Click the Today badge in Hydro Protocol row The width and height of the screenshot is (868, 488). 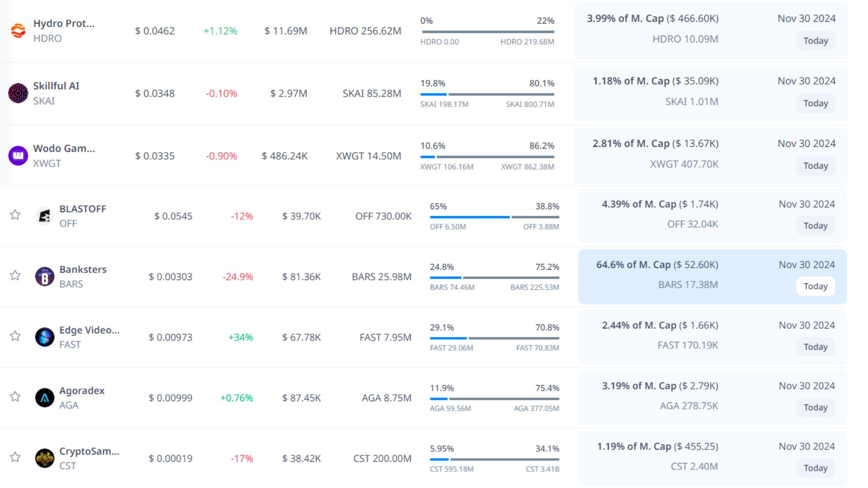click(x=815, y=41)
